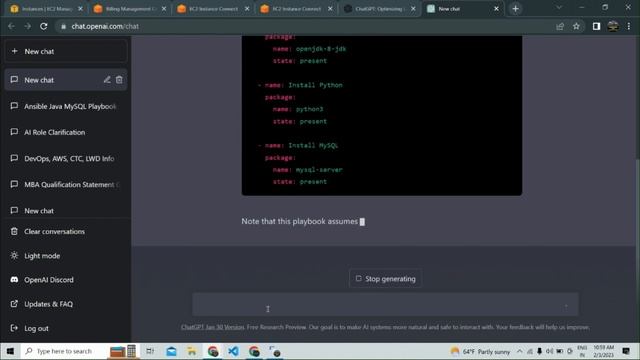Start a New chat from the top sidebar button
The height and width of the screenshot is (360, 640).
[65, 51]
